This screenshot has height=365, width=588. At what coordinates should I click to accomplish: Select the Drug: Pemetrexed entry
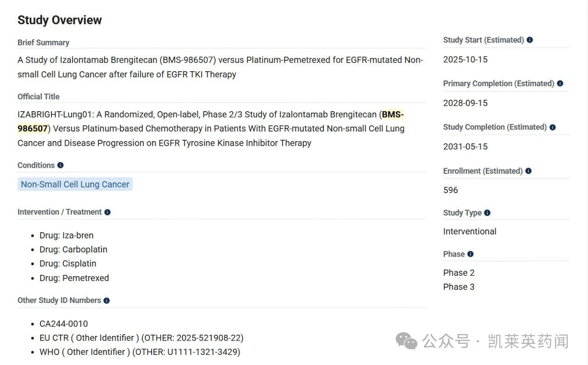click(x=74, y=278)
